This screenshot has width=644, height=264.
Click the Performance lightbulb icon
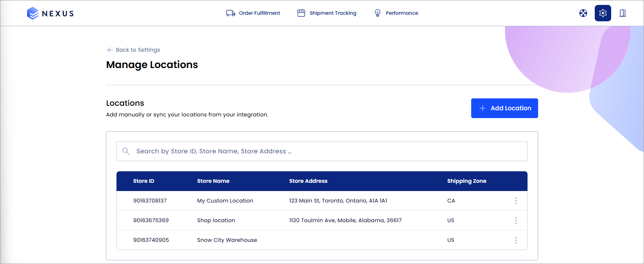(378, 13)
